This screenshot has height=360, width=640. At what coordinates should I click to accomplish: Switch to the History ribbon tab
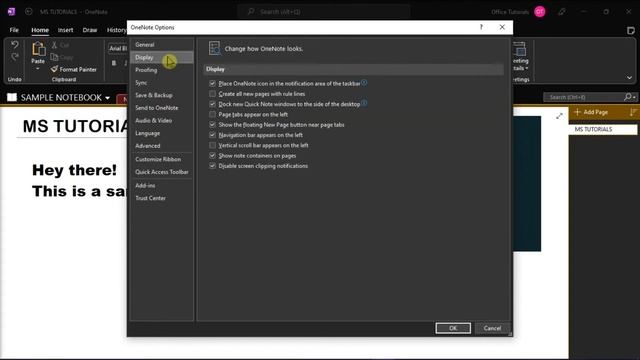click(x=116, y=30)
